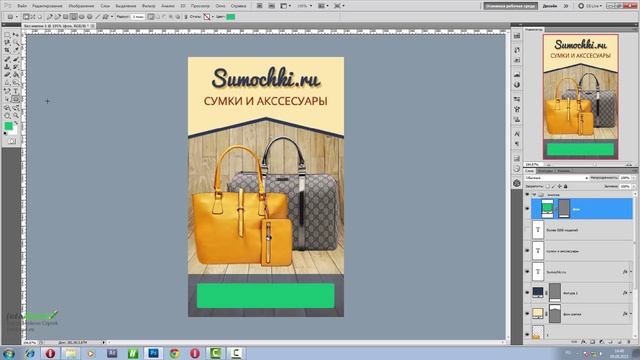Click add layer mask icon
The width and height of the screenshot is (640, 360).
[x=593, y=342]
